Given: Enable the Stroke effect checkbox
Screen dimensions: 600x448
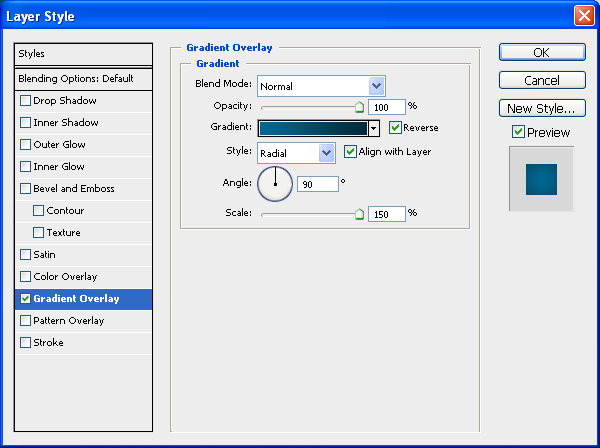Looking at the screenshot, I should (x=25, y=343).
